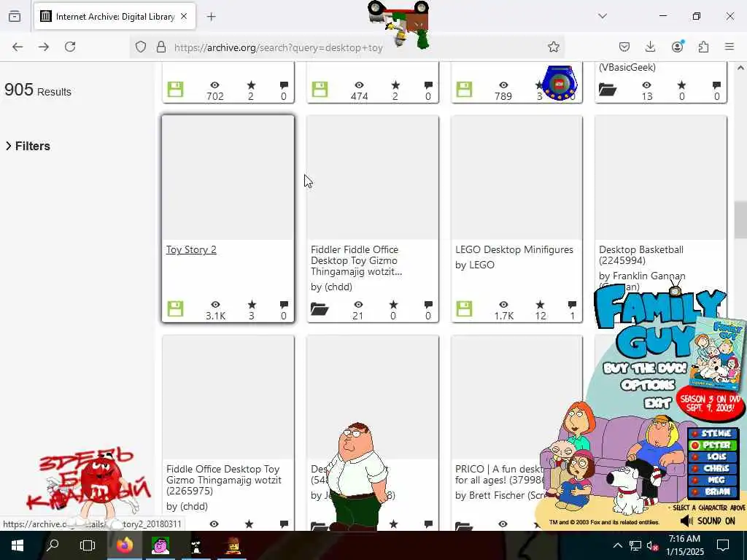Screen dimensions: 747x560
Task: Click the shield tracking protection icon
Action: point(141,47)
